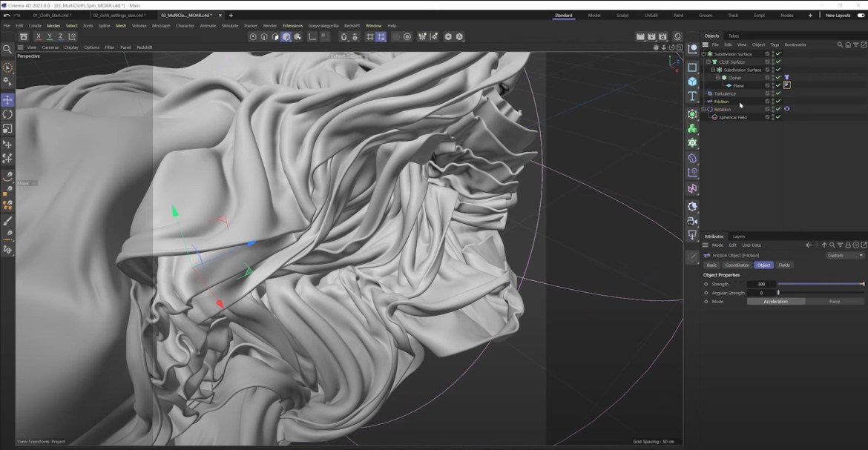Open the viewport hamburger menu
868x450 pixels.
pyautogui.click(x=21, y=47)
